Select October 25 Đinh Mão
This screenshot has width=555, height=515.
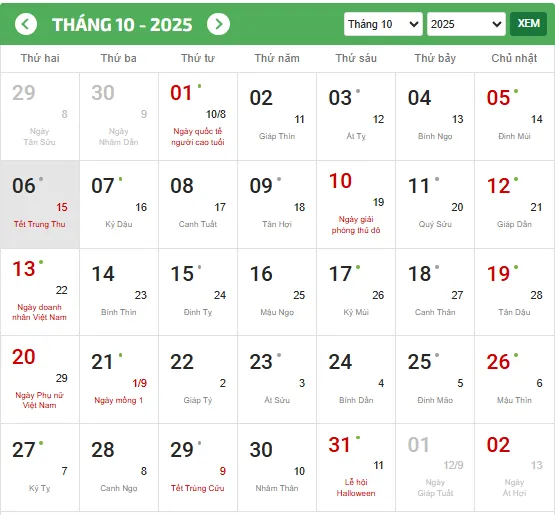(435, 379)
